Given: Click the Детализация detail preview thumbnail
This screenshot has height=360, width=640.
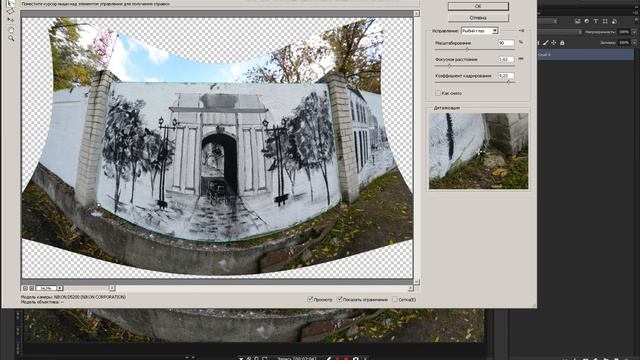Looking at the screenshot, I should click(478, 151).
